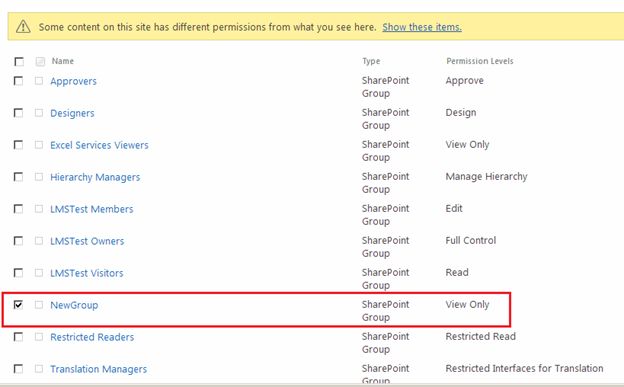Image resolution: width=624 pixels, height=387 pixels.
Task: Click the Permission Levels column header
Action: [480, 61]
